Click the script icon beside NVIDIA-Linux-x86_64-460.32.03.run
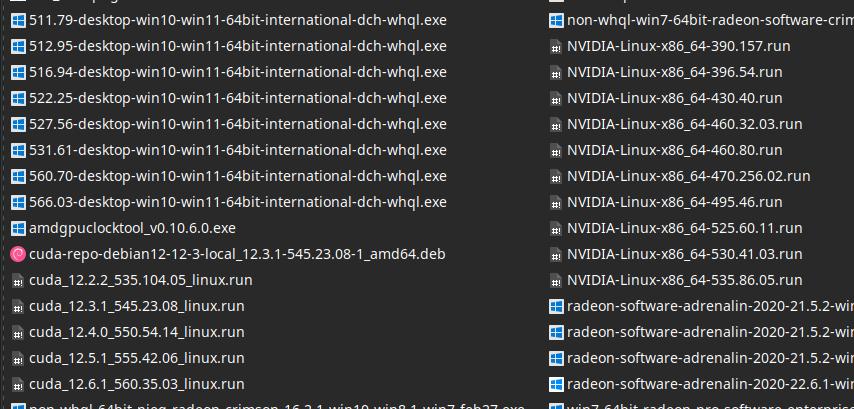 pyautogui.click(x=556, y=125)
